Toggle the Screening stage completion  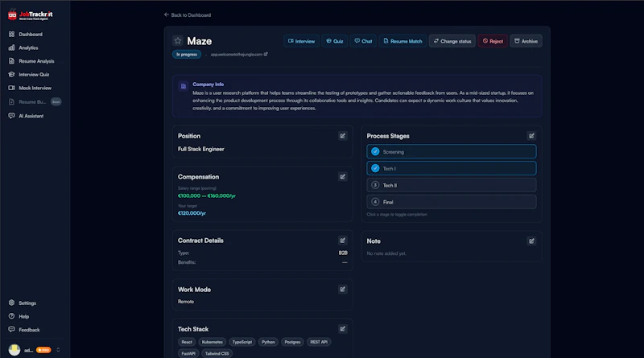pyautogui.click(x=452, y=151)
